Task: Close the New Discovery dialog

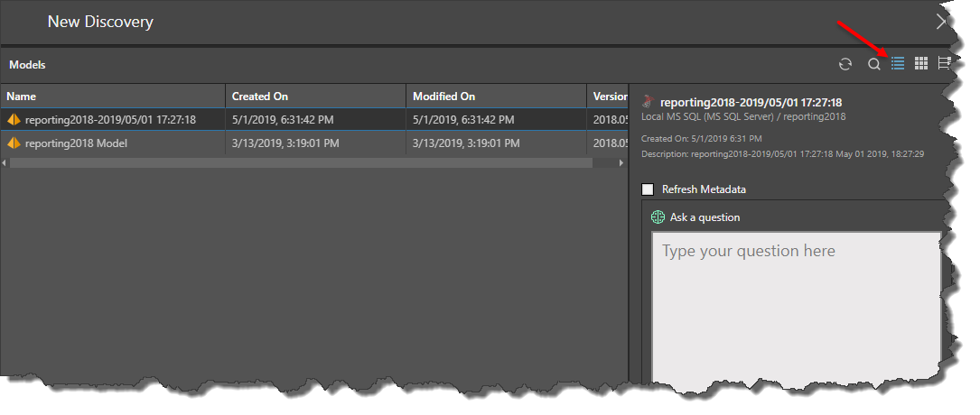Action: [x=942, y=21]
